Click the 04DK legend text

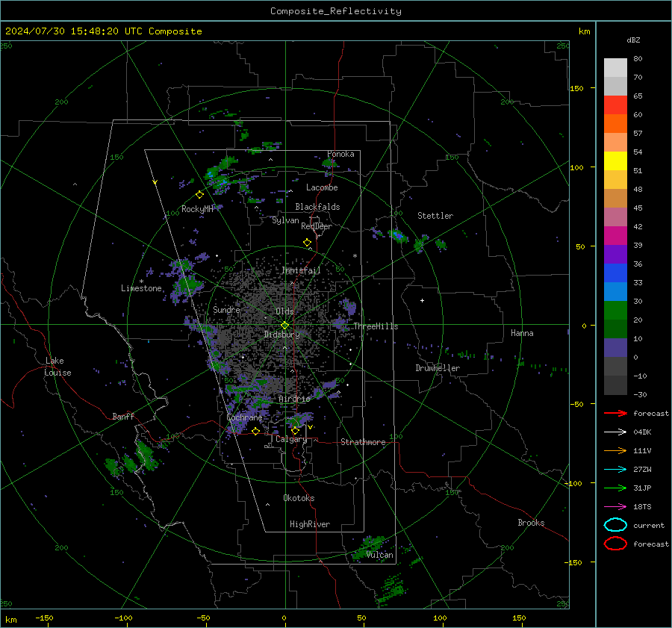coord(642,432)
